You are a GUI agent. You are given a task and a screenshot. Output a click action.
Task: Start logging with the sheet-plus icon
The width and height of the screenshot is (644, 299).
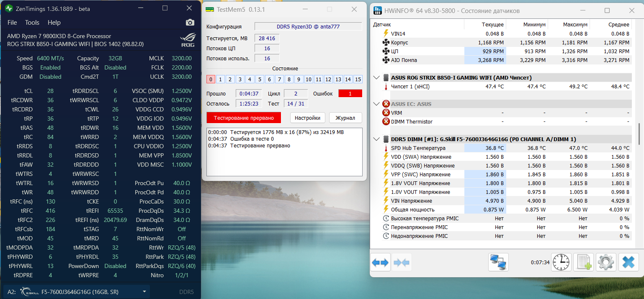coord(584,262)
